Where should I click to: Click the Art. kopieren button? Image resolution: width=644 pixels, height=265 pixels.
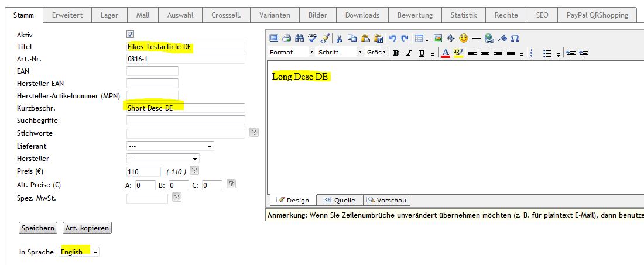(x=87, y=228)
